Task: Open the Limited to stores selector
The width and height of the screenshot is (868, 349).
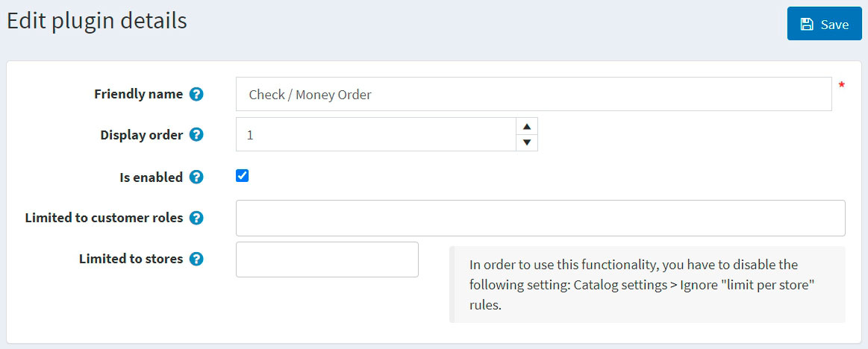Action: coord(327,260)
